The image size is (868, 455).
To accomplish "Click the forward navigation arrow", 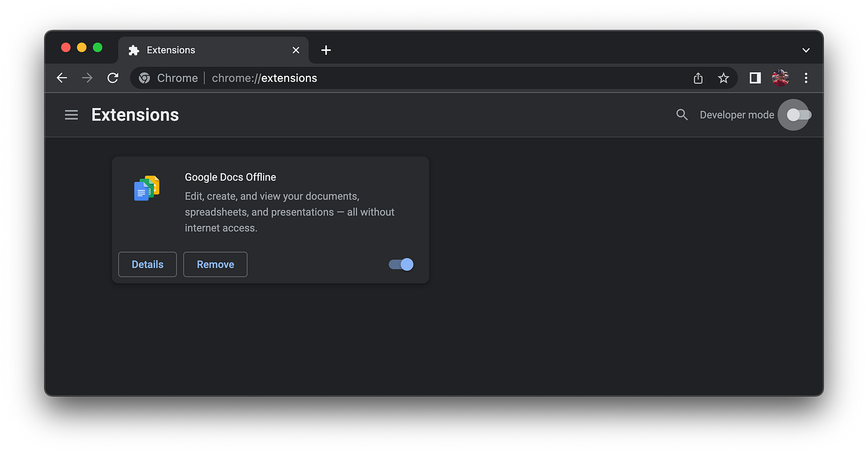I will point(87,78).
